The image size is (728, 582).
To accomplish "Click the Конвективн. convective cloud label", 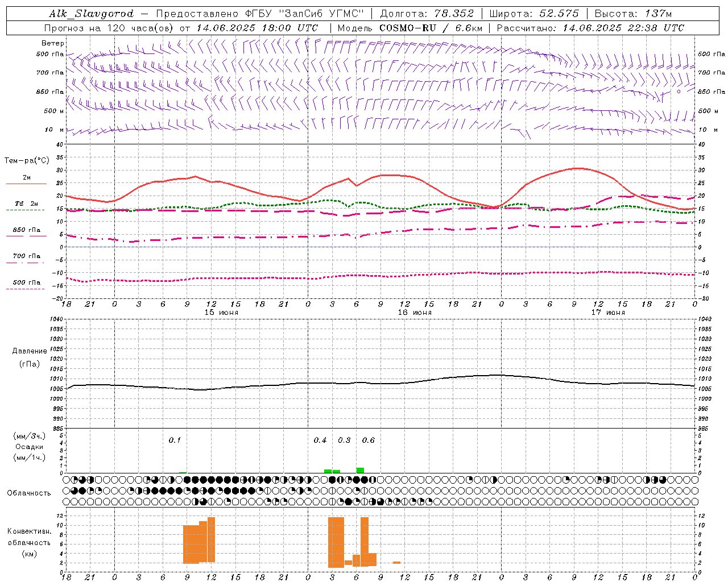I will pos(29,531).
